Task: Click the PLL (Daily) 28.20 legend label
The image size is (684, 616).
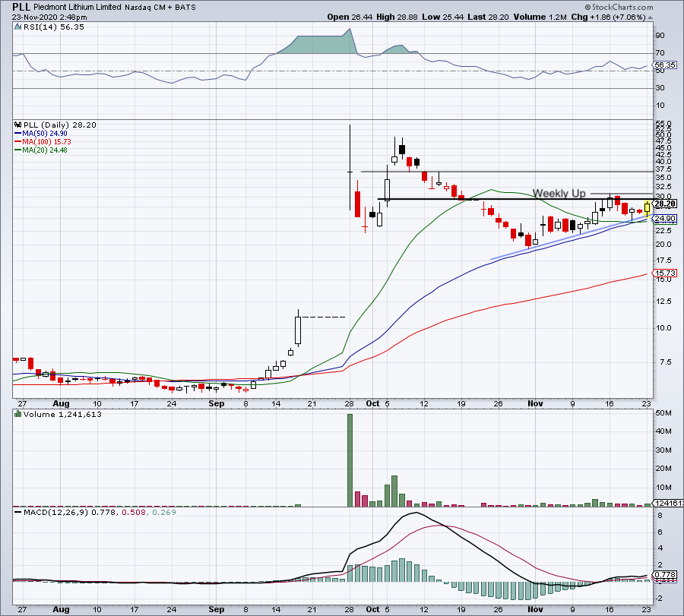Action: [60, 125]
